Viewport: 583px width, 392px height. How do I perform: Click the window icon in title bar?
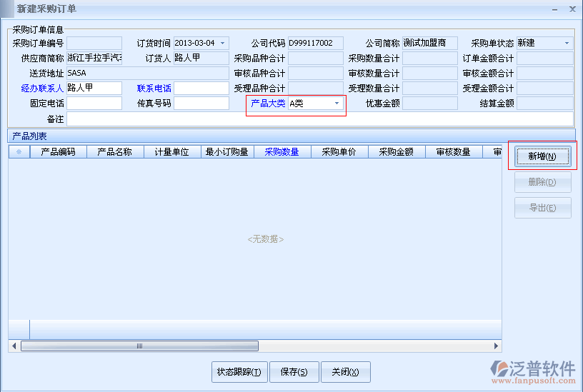coord(8,9)
